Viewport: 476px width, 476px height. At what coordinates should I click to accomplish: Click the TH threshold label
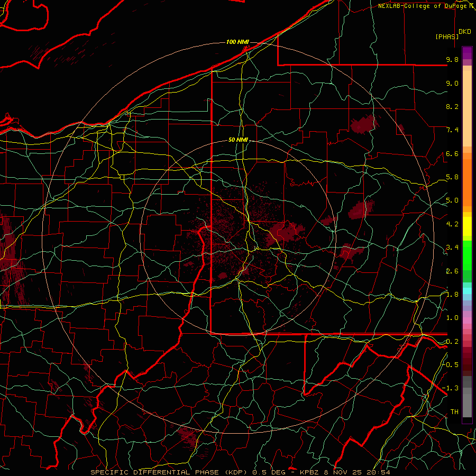454,411
